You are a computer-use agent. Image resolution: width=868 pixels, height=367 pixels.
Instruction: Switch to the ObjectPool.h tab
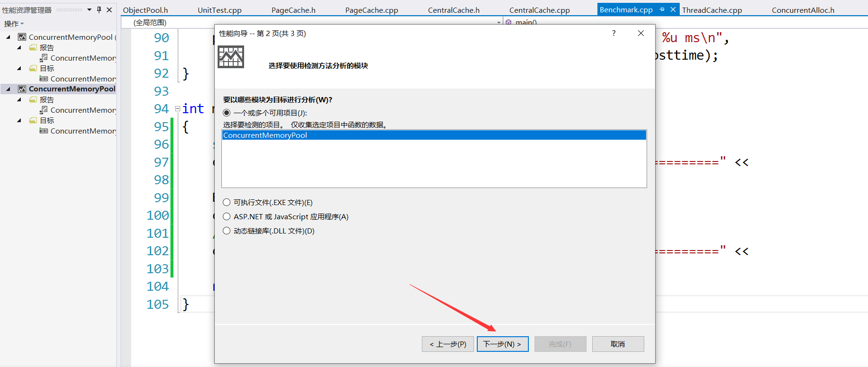coord(145,10)
